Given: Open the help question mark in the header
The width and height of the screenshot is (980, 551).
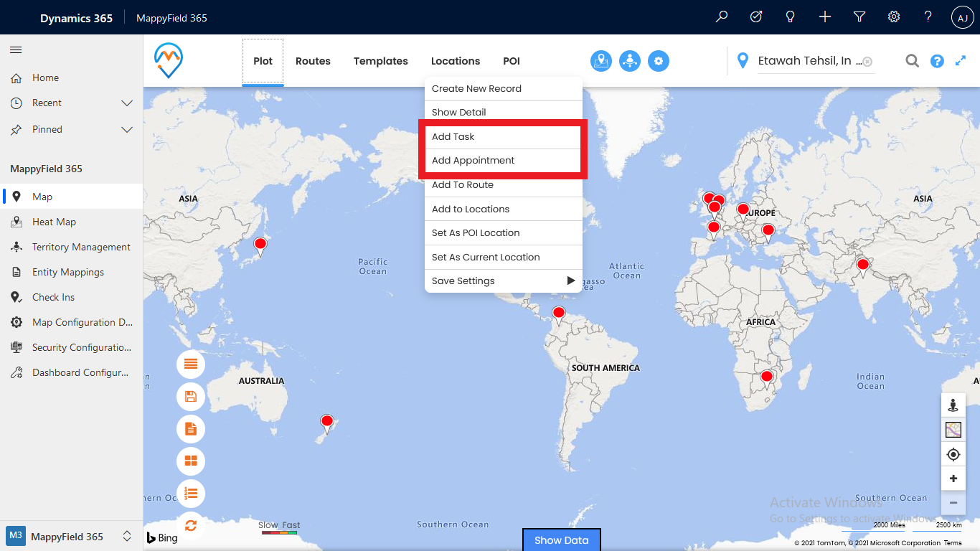Looking at the screenshot, I should (x=928, y=17).
